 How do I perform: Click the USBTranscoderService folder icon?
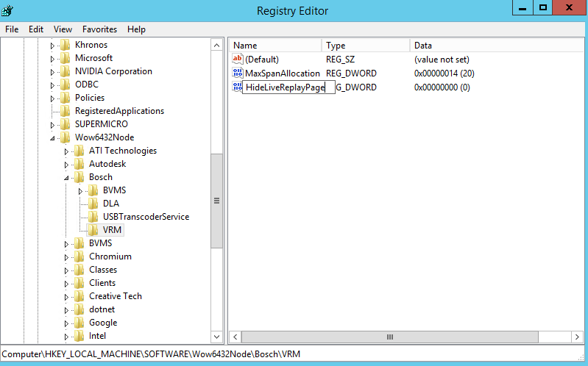[x=93, y=217]
